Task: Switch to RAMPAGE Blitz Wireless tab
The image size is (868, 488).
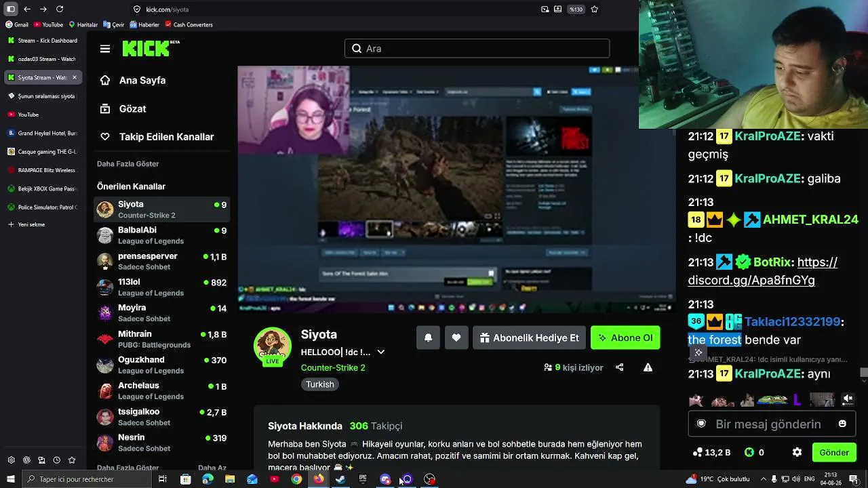Action: (43, 170)
